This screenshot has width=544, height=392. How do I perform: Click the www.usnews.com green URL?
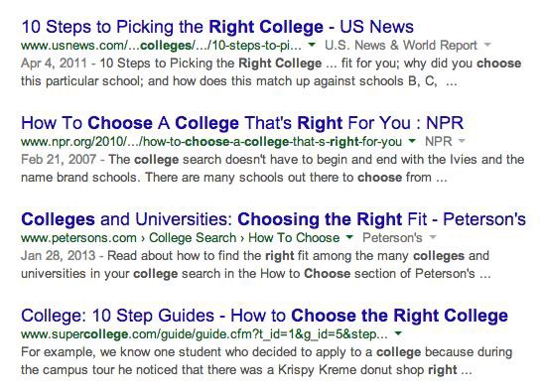161,46
